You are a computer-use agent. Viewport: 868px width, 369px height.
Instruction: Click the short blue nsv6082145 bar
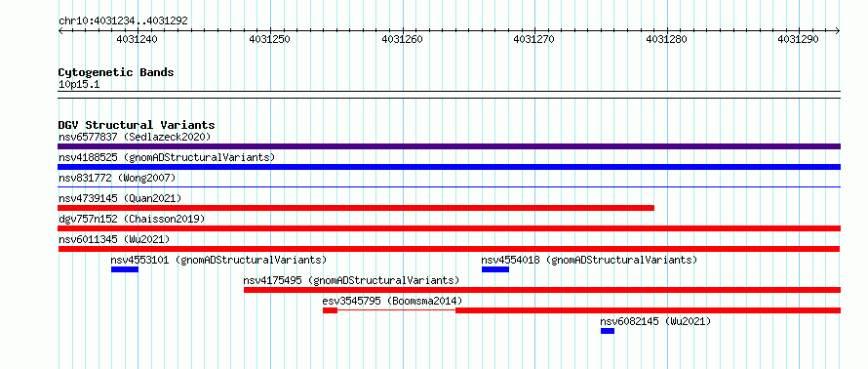click(608, 331)
